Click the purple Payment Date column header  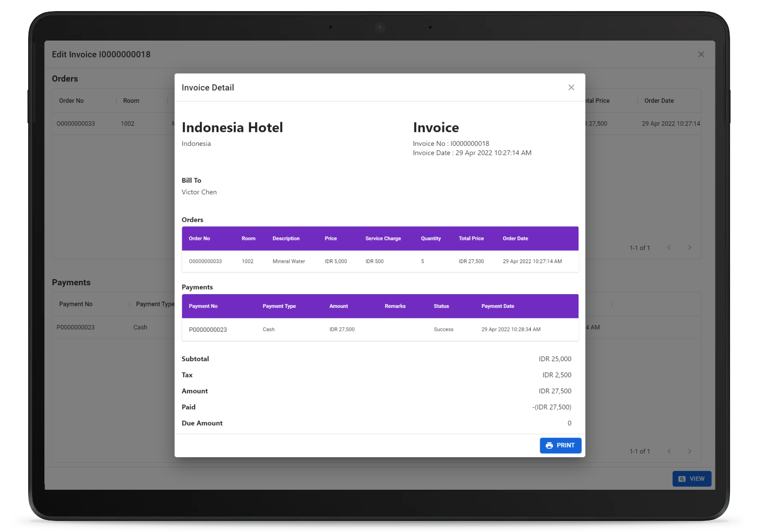[x=497, y=306]
